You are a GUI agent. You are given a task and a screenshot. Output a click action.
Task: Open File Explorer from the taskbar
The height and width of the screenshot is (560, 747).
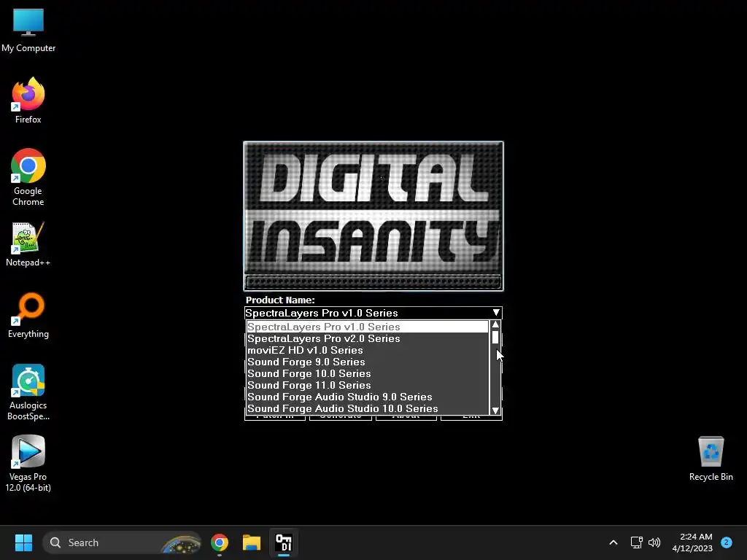(252, 542)
